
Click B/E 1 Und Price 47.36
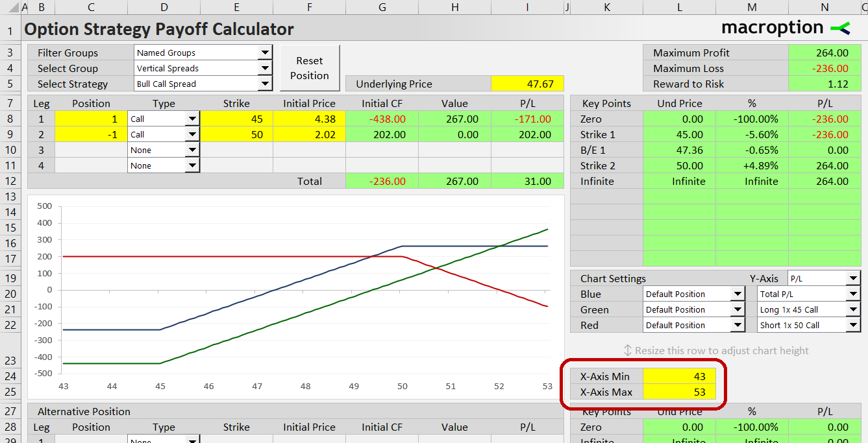pyautogui.click(x=679, y=150)
